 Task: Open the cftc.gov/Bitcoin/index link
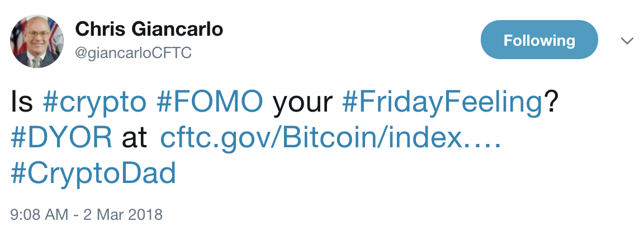click(x=330, y=138)
